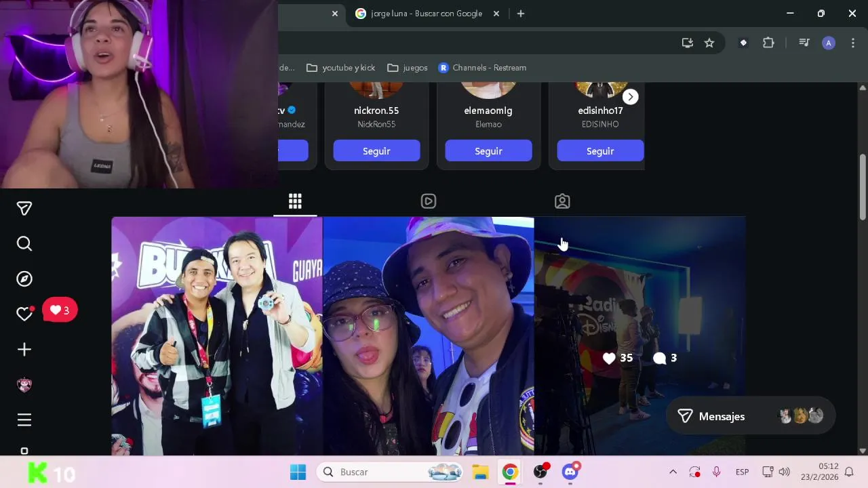Click the install app icon in address bar
Viewport: 868px width, 488px height.
pos(688,43)
